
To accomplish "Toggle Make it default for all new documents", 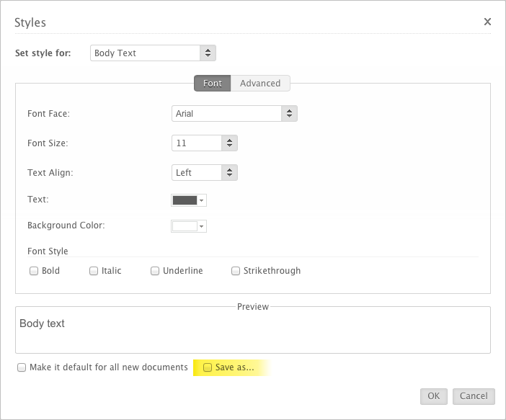I will coord(22,368).
